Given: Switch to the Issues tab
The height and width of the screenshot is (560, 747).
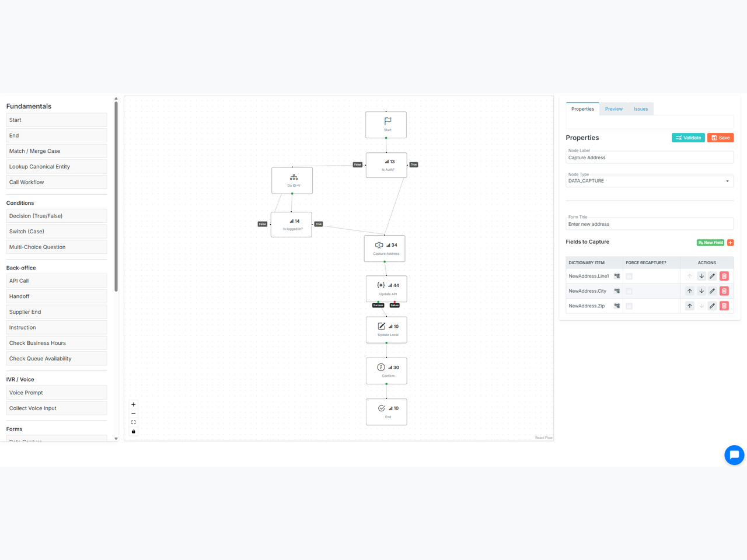Looking at the screenshot, I should pos(641,109).
